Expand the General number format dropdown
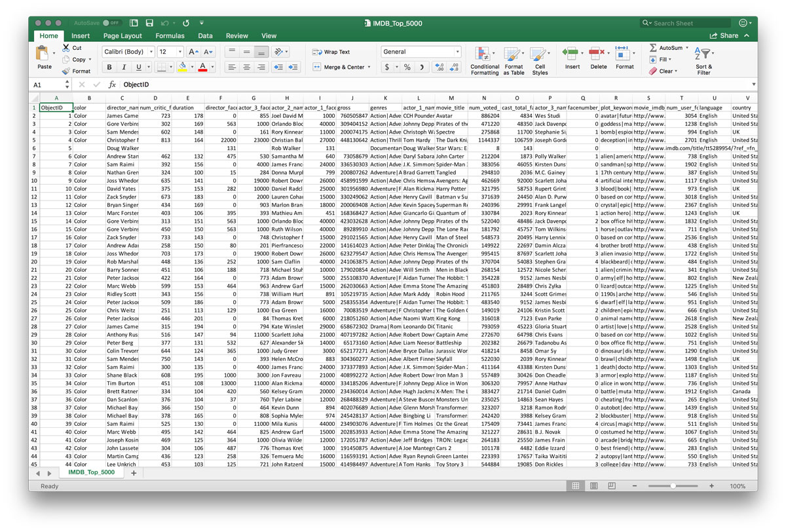The width and height of the screenshot is (786, 532). (x=421, y=52)
